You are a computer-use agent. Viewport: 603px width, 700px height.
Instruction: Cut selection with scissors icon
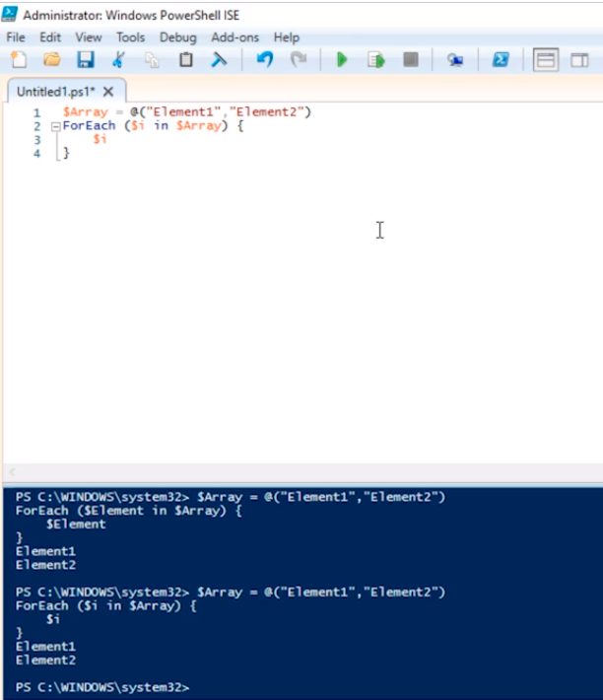point(118,59)
